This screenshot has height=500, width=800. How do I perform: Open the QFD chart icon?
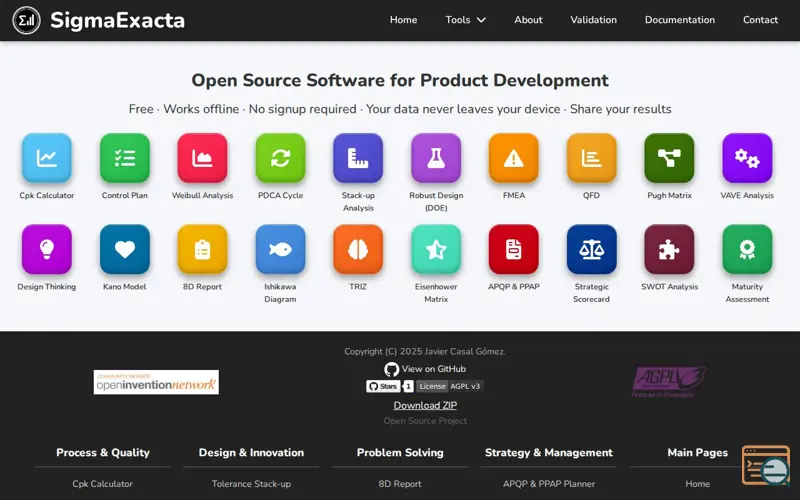pos(591,158)
